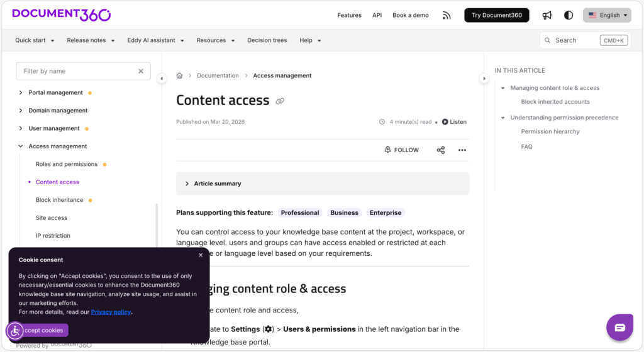Open the announcements megaphone icon
Viewport: 644px width, 352px height.
pos(547,15)
